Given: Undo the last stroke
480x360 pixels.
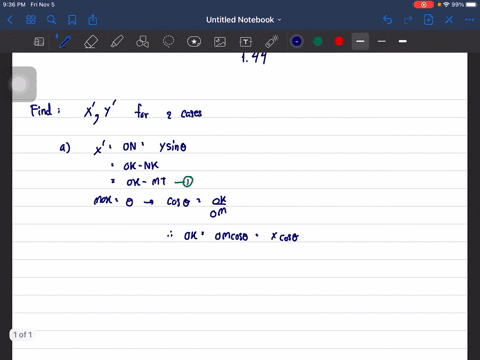Looking at the screenshot, I should click(x=387, y=20).
